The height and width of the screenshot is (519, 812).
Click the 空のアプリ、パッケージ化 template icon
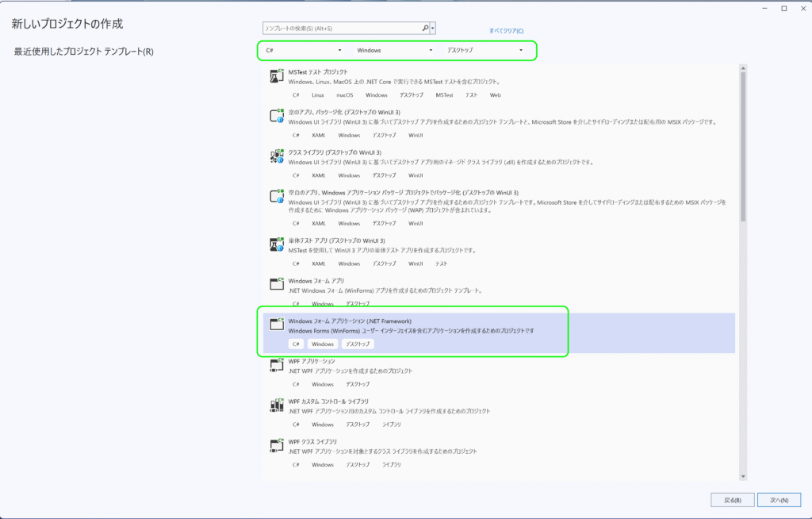coord(277,116)
